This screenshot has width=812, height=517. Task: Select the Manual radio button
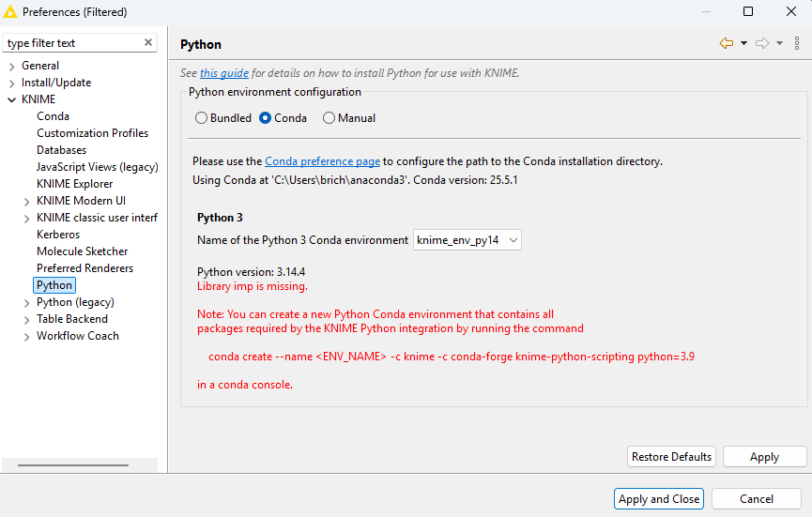pos(329,118)
